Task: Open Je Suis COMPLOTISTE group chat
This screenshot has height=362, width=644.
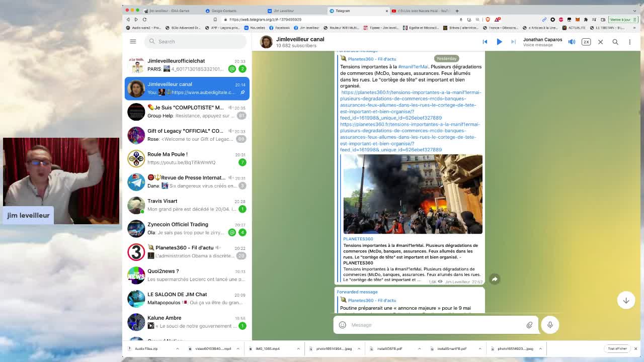Action: (x=187, y=112)
